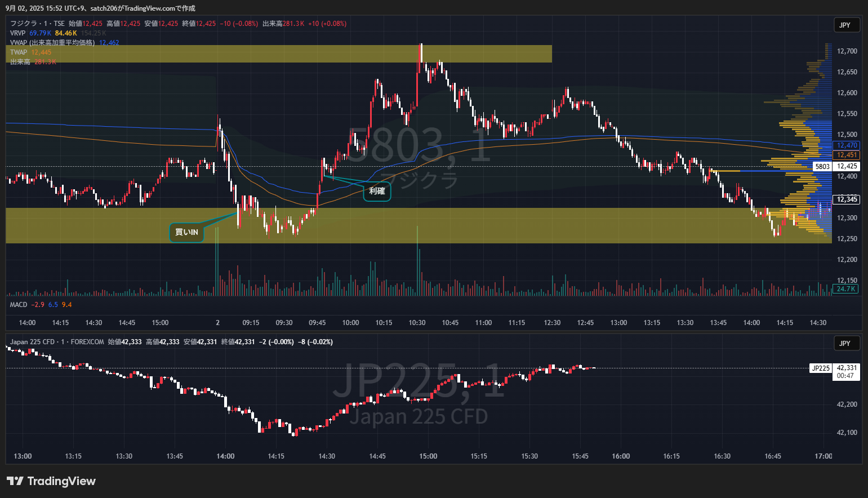Image resolution: width=868 pixels, height=498 pixels.
Task: Click the VRVP value 69.79K in the legend
Action: [x=41, y=33]
